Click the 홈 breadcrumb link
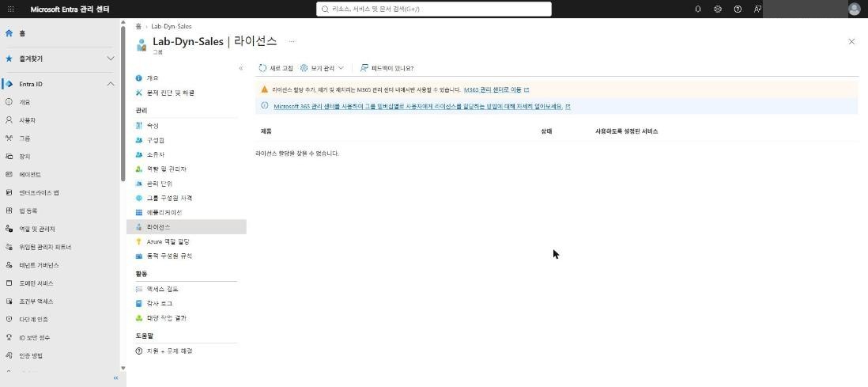Viewport: 868px width, 387px height. [x=138, y=26]
